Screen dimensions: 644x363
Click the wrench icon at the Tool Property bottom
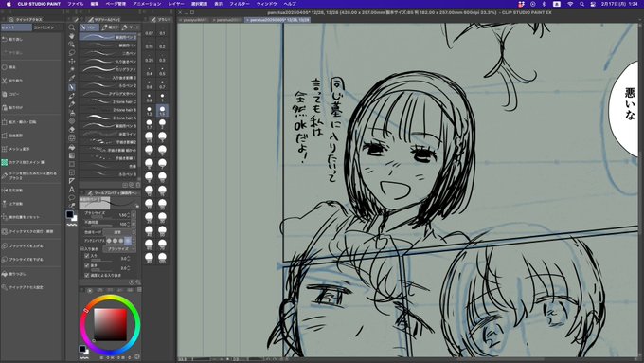(137, 282)
